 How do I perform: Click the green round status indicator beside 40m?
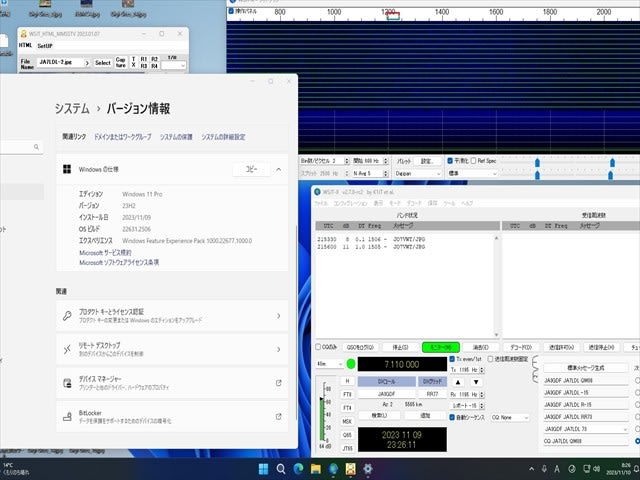coord(351,364)
